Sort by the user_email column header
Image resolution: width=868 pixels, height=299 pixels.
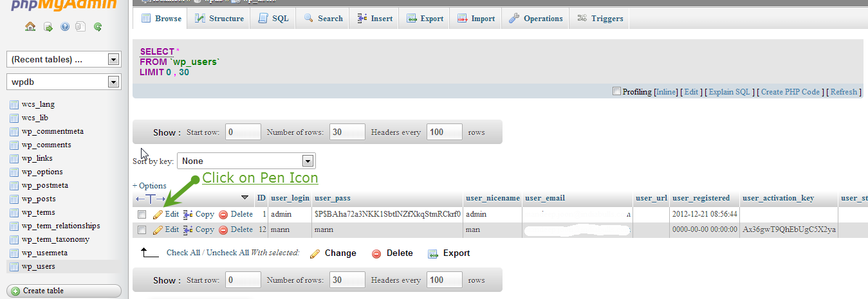pyautogui.click(x=545, y=198)
